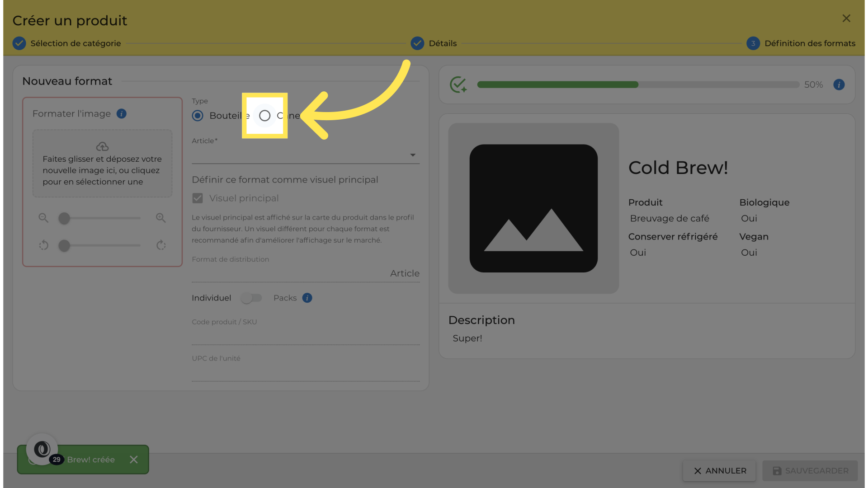868x488 pixels.
Task: Click the Code produit / SKU field
Action: pyautogui.click(x=306, y=336)
